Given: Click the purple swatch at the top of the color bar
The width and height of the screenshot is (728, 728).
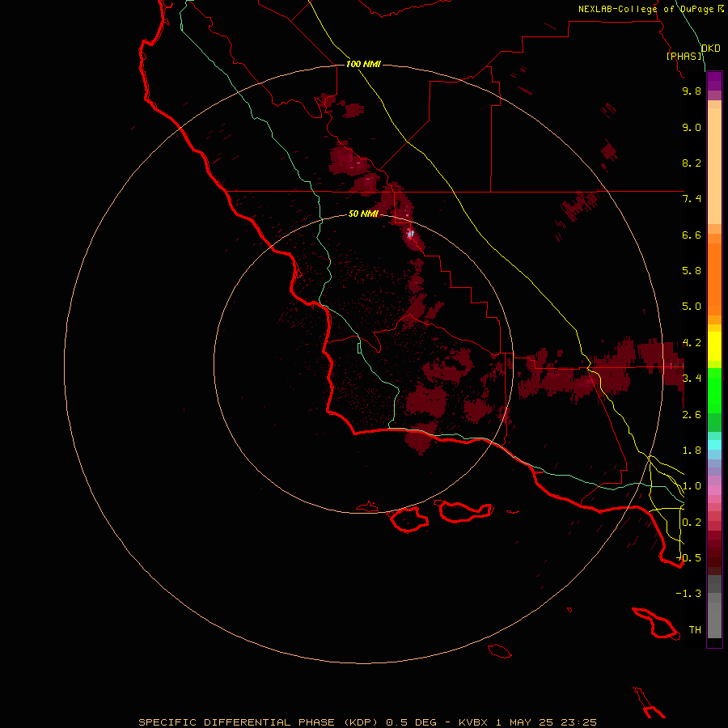Looking at the screenshot, I should pyautogui.click(x=714, y=81).
